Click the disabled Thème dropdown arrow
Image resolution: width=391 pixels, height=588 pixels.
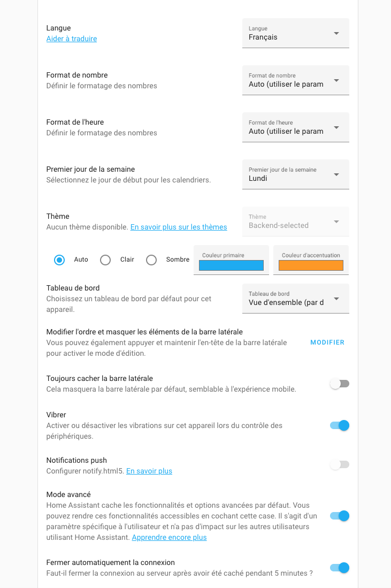tap(336, 222)
